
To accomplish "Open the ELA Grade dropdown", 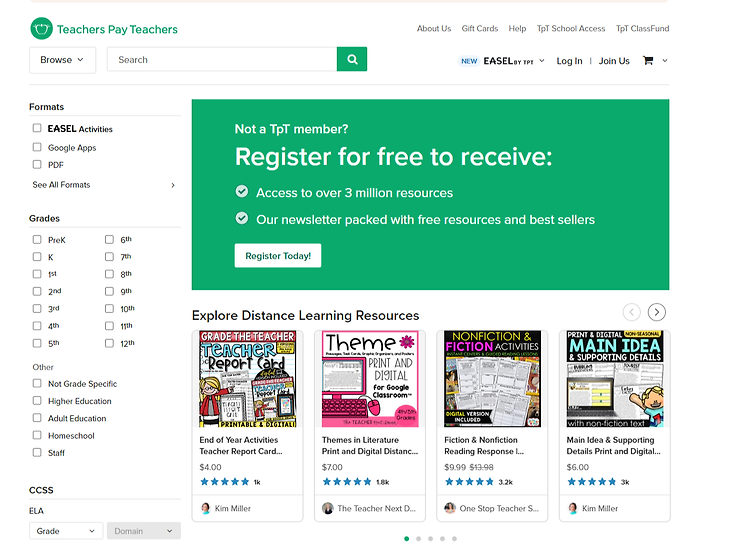I will 66,531.
